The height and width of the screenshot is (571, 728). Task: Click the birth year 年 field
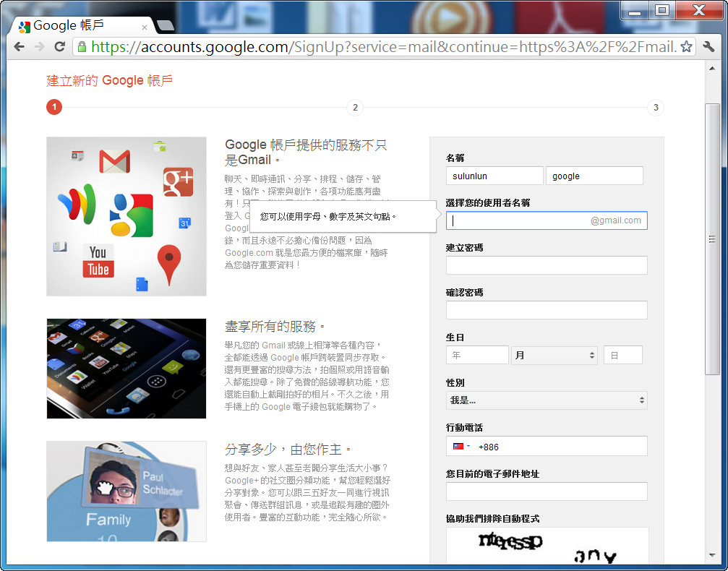477,355
